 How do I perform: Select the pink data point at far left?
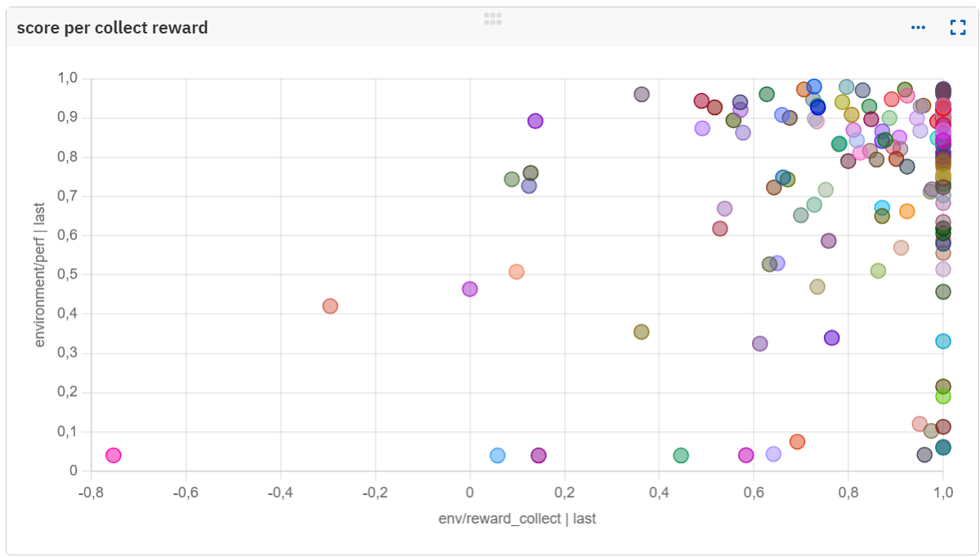point(114,455)
